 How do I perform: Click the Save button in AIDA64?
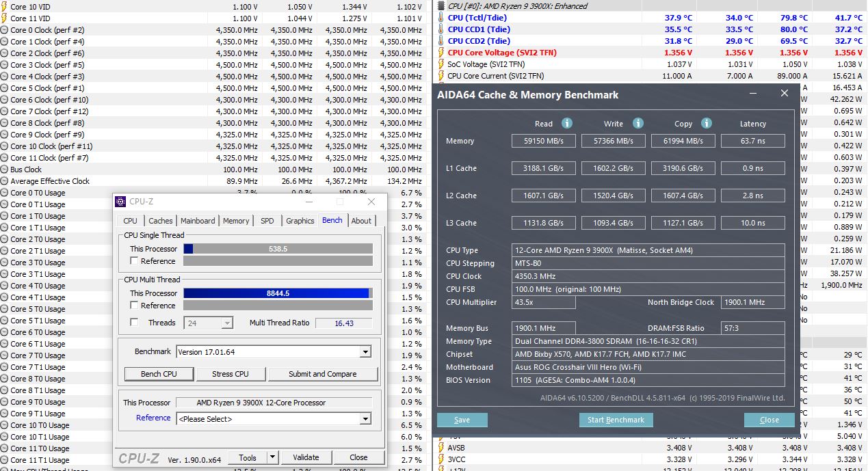pyautogui.click(x=462, y=420)
